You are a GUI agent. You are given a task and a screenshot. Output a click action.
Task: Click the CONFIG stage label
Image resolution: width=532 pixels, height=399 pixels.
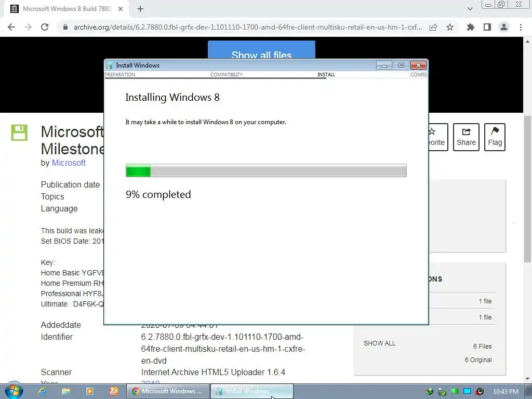419,75
